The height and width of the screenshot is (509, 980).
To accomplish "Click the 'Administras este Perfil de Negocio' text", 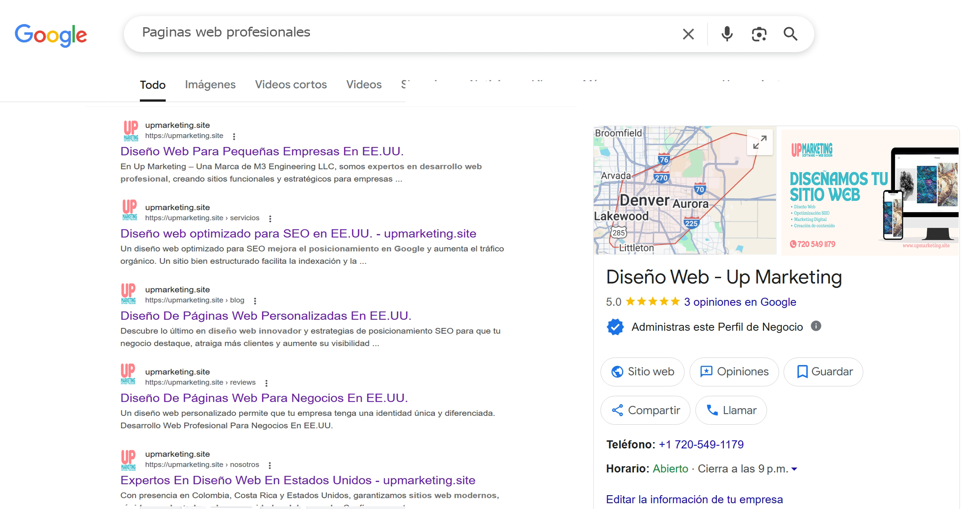I will [x=717, y=327].
